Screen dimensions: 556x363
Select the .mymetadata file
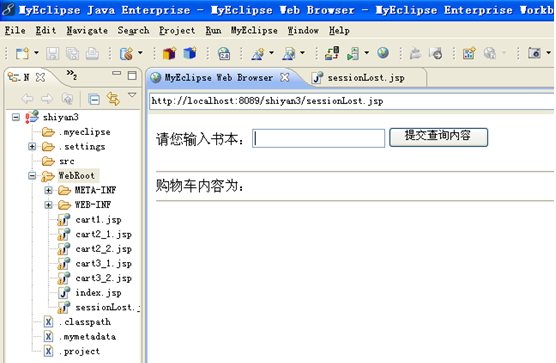click(x=80, y=336)
